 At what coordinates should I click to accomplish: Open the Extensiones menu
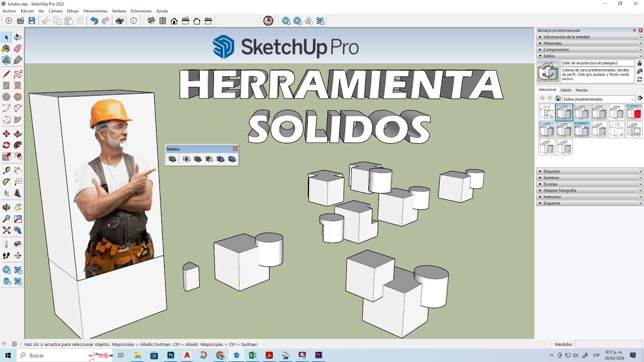point(141,11)
